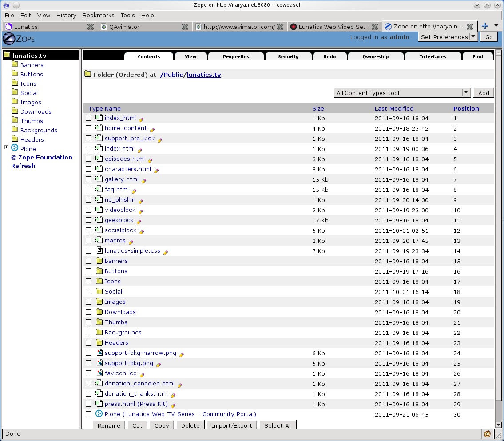The image size is (504, 441).
Task: Click the Zope logo in the header
Action: click(x=19, y=39)
